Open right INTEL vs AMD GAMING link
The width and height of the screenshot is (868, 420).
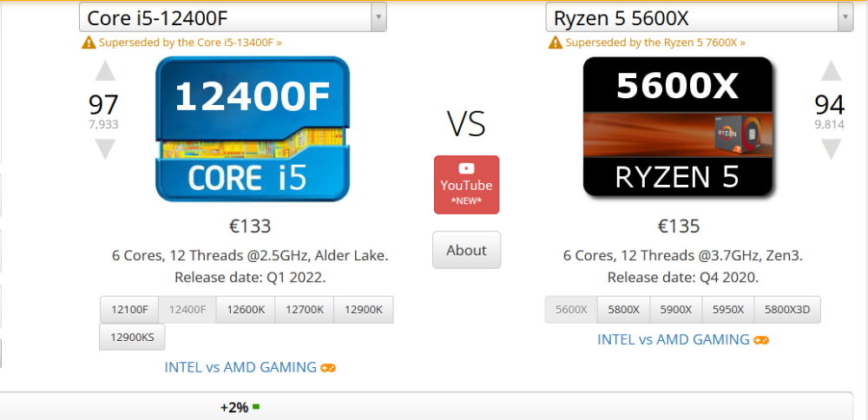pyautogui.click(x=673, y=339)
